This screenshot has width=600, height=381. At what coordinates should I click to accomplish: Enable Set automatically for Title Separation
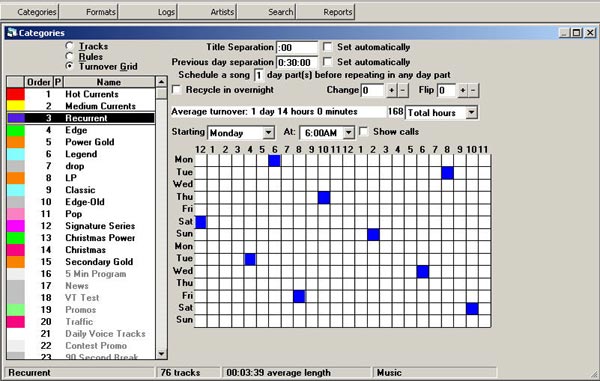pyautogui.click(x=328, y=47)
